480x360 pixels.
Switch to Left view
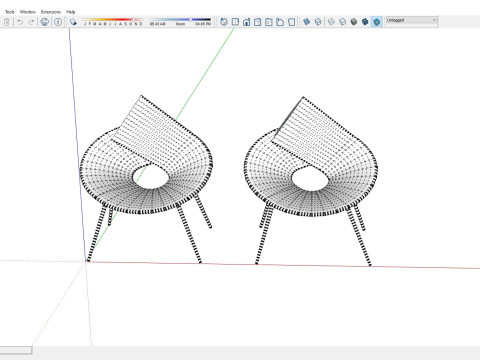click(280, 22)
